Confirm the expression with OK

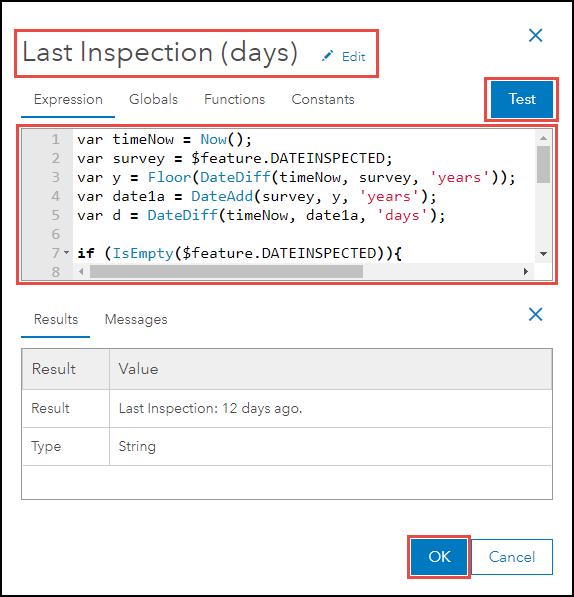[x=439, y=557]
